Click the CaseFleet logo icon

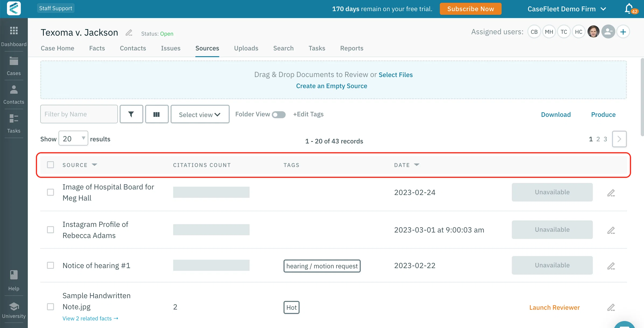(14, 8)
